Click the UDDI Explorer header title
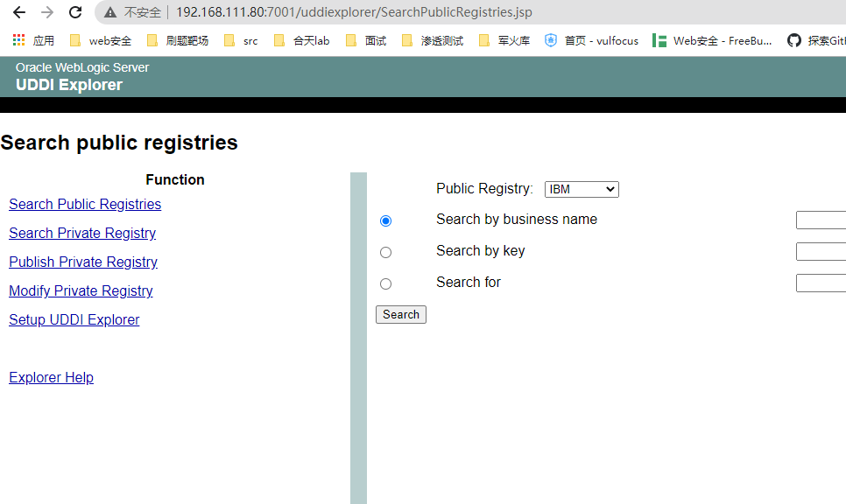This screenshot has width=846, height=504. click(69, 85)
